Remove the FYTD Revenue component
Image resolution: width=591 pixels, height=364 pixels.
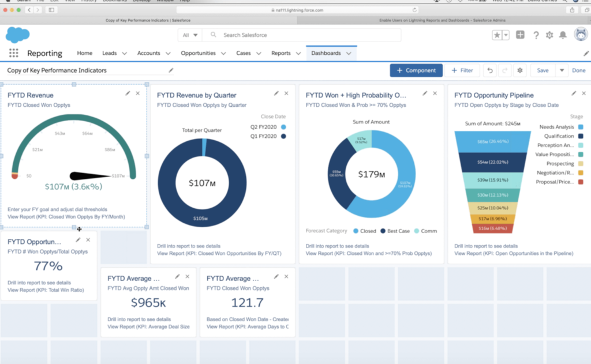138,93
